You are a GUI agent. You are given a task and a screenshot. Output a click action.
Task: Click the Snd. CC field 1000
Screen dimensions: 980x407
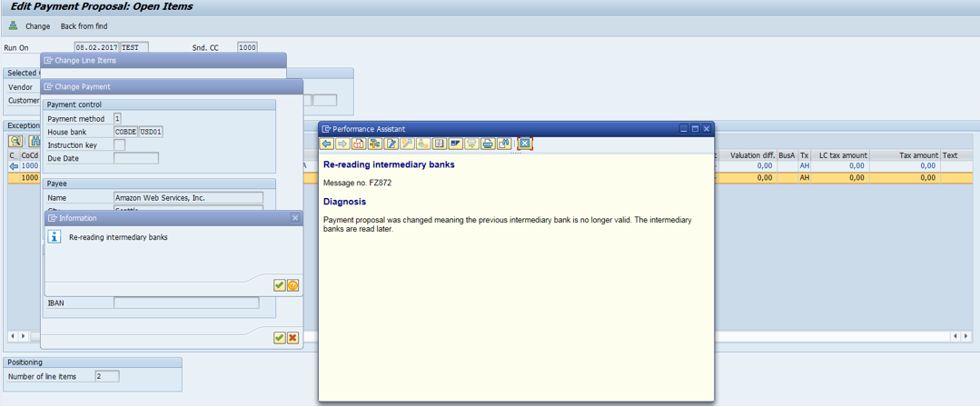point(248,47)
